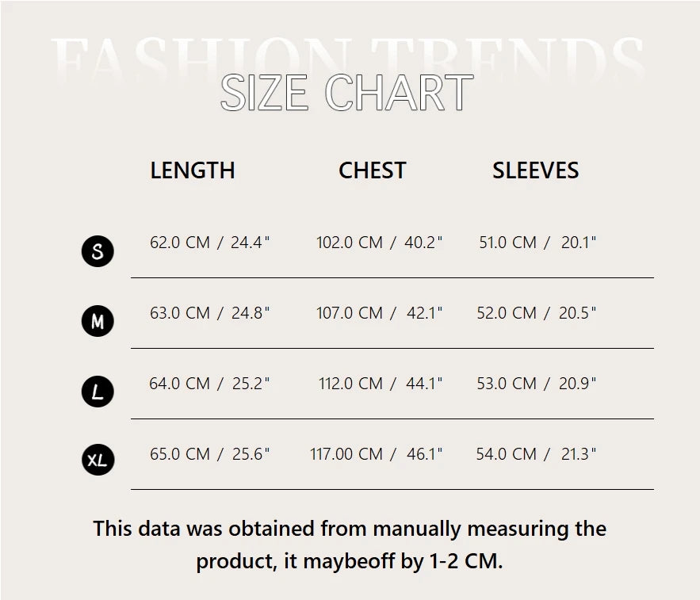Click the black XL size badge
Screen dimensions: 700x600
click(98, 460)
